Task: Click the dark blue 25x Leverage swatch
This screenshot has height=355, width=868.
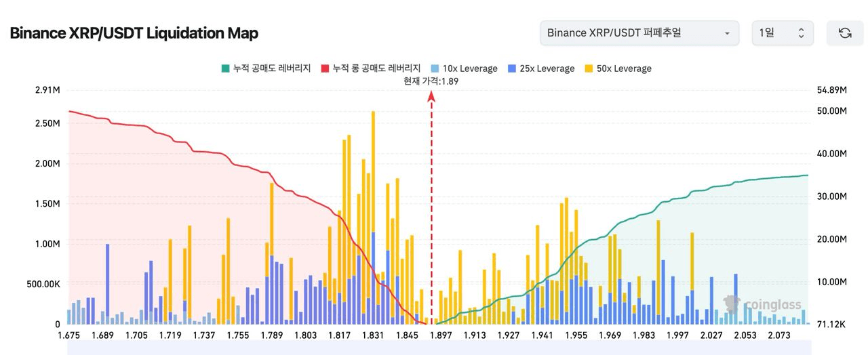Action: point(512,68)
